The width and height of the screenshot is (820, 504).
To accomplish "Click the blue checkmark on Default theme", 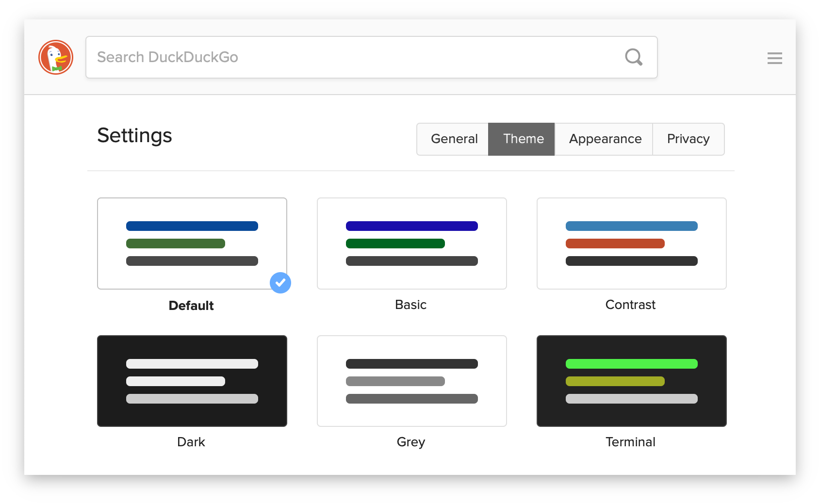I will [280, 283].
